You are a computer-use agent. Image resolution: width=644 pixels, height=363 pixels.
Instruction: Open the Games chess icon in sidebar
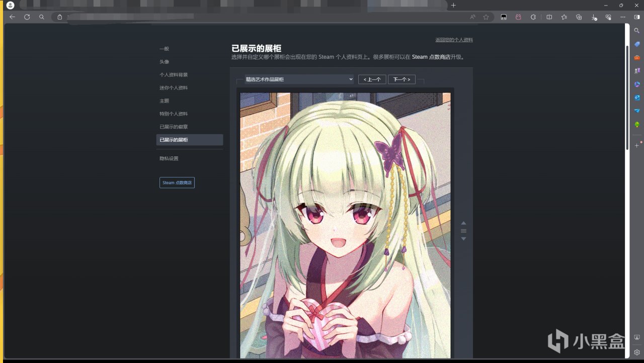coord(637,71)
